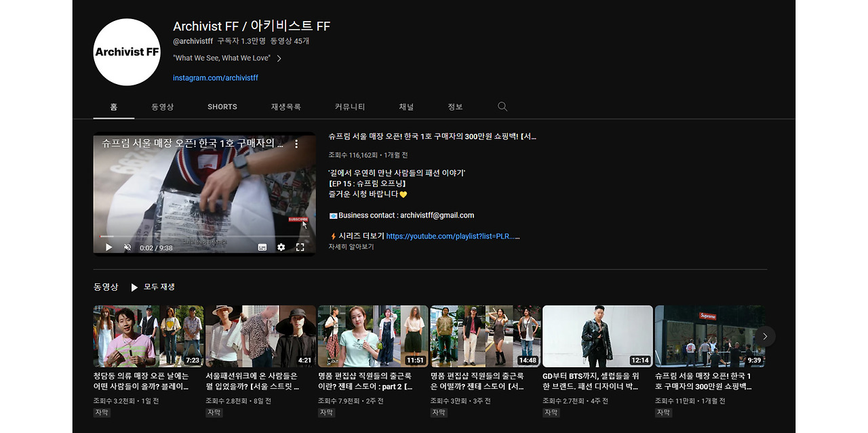Open the player settings gear
Viewport: 868px width, 433px height.
(x=281, y=247)
